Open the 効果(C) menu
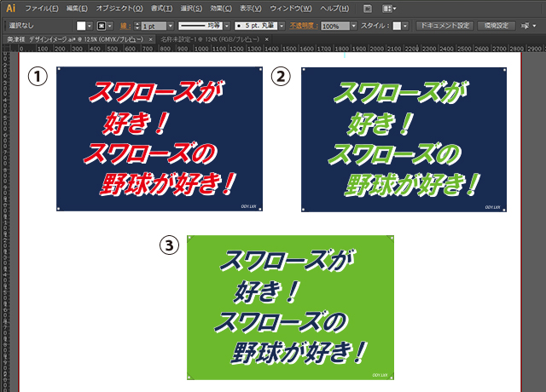Viewport: 546px width, 392px height. [221, 9]
